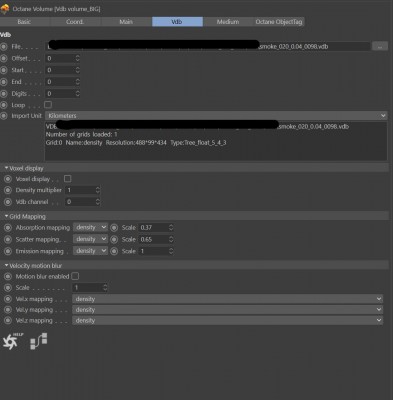The width and height of the screenshot is (393, 400).
Task: Click the keyframe dot beside Vel.x mapping
Action: pos(8,299)
